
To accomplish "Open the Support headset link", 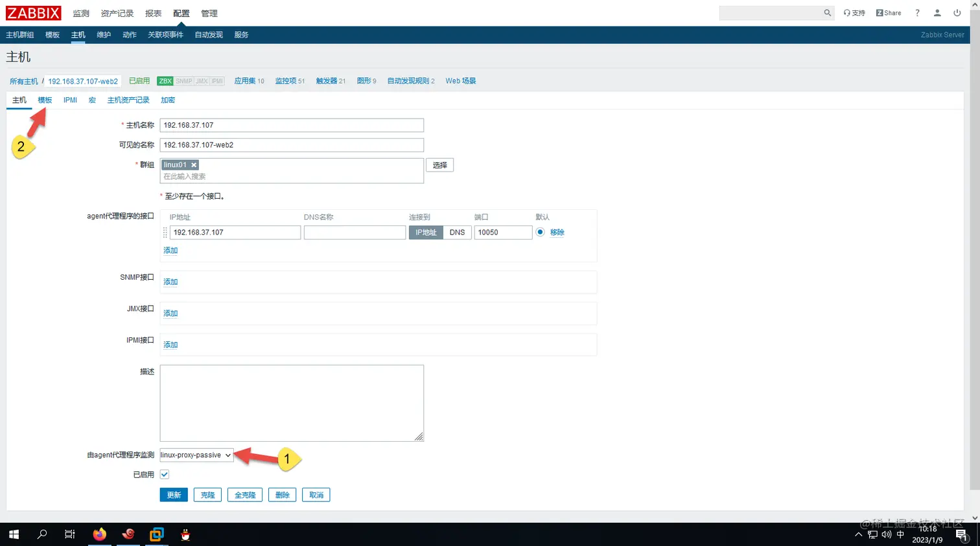I will pos(854,13).
